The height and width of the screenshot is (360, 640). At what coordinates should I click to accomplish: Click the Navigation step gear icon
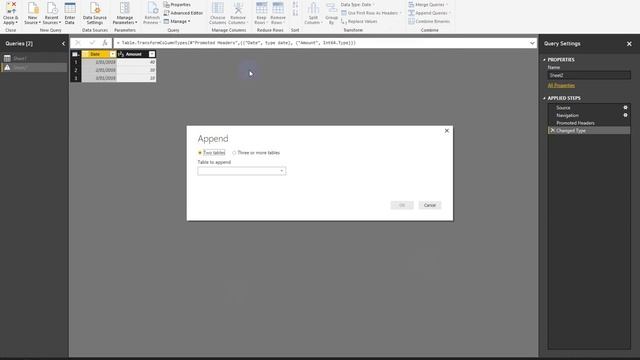pos(625,116)
